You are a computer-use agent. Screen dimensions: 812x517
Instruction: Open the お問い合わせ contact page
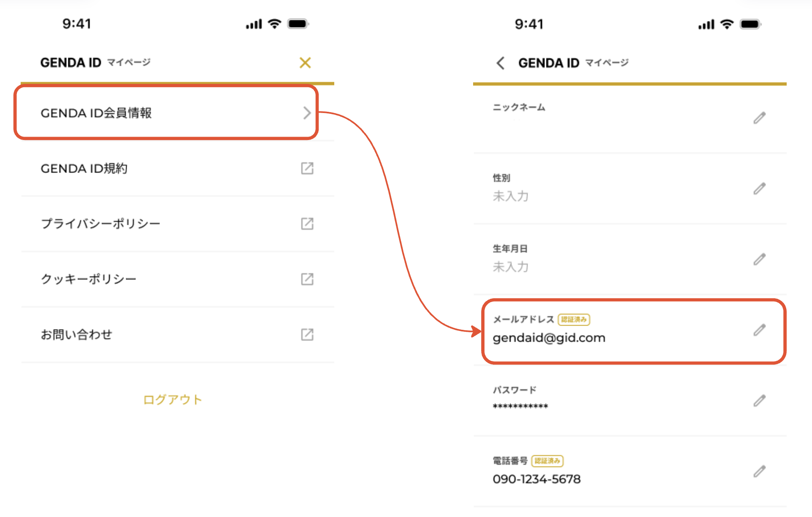coord(77,335)
